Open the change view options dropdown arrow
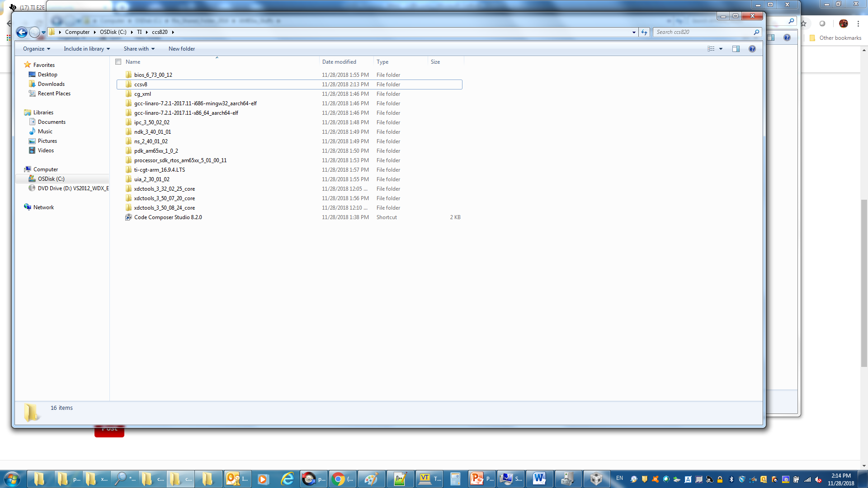868x488 pixels. pyautogui.click(x=721, y=49)
